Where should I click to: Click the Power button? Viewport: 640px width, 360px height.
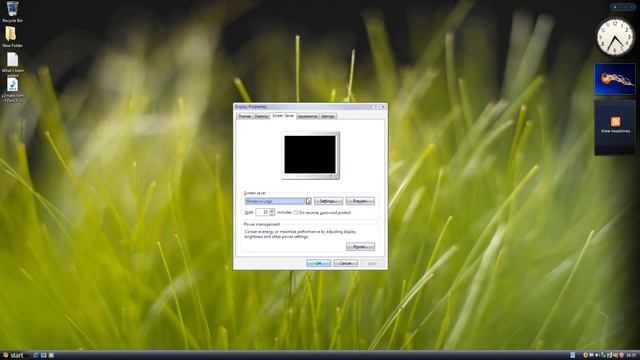[360, 247]
